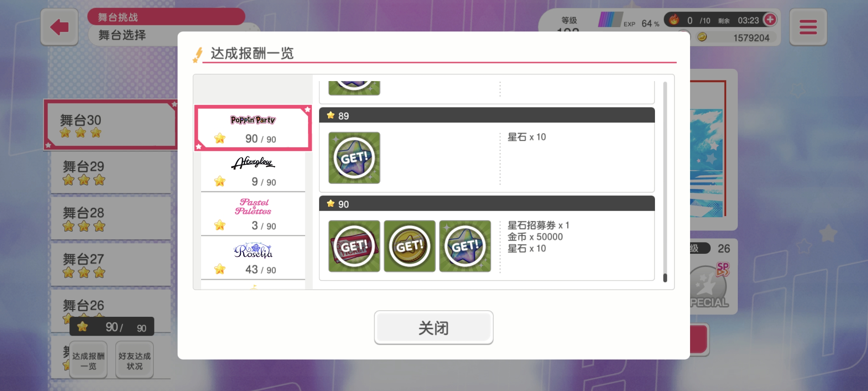Screen dimensions: 868x391
Task: Tap the star gem reward under star 89
Action: pos(354,158)
